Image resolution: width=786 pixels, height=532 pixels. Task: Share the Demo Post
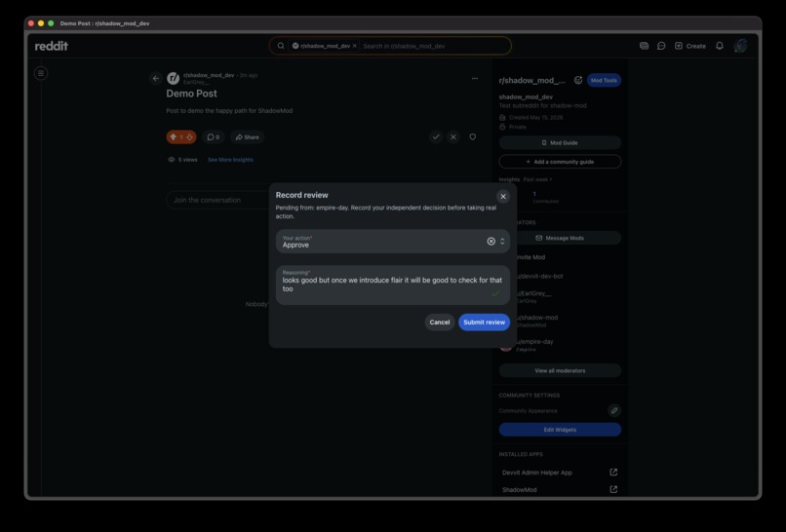click(247, 136)
